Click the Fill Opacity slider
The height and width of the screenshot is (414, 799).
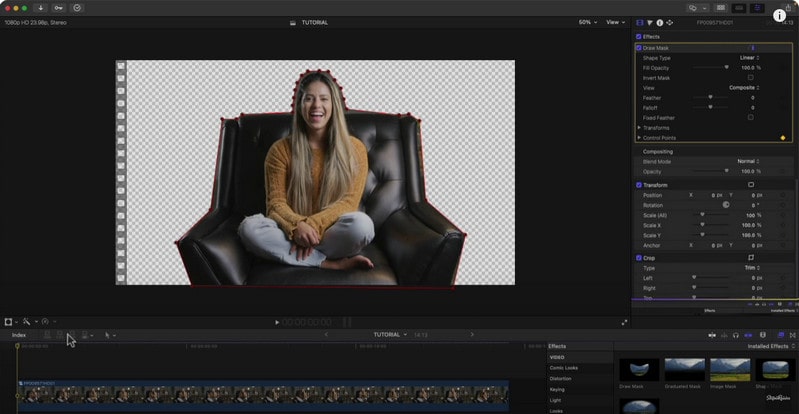coord(710,68)
